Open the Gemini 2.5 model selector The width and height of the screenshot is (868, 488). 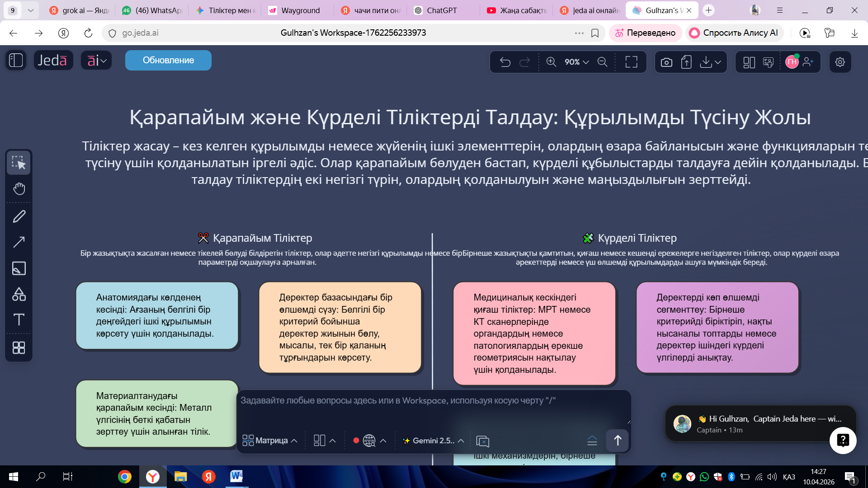tap(433, 441)
